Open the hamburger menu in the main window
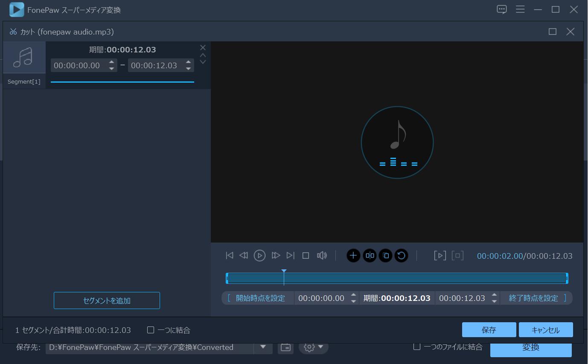The height and width of the screenshot is (364, 588). click(520, 9)
